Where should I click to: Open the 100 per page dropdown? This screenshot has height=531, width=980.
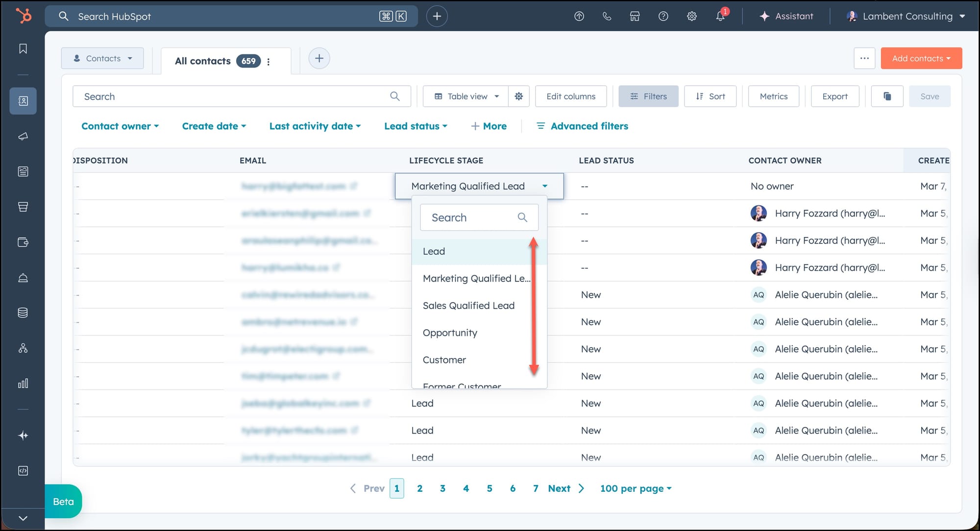(x=636, y=488)
